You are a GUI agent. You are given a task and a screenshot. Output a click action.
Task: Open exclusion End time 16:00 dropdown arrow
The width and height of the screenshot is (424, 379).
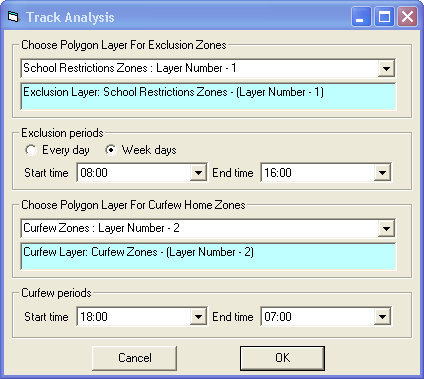pos(382,173)
